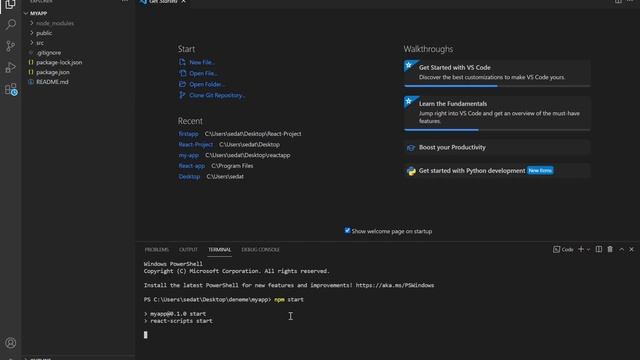Viewport: 640px width, 360px height.
Task: Click the Open Folder icon under Start
Action: (182, 84)
